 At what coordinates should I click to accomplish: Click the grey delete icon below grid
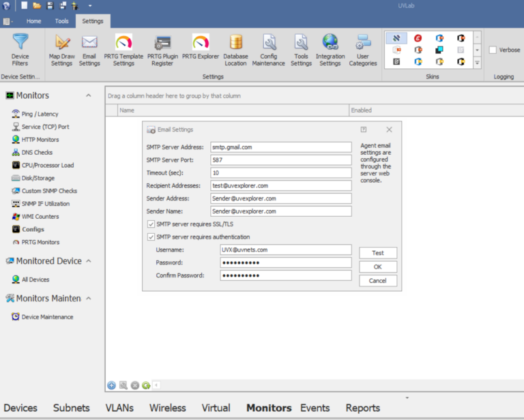[134, 385]
